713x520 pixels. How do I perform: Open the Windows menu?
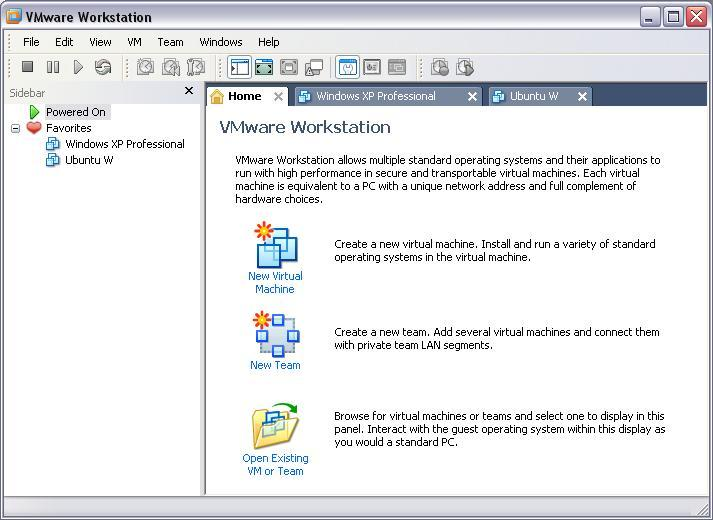pyautogui.click(x=221, y=42)
